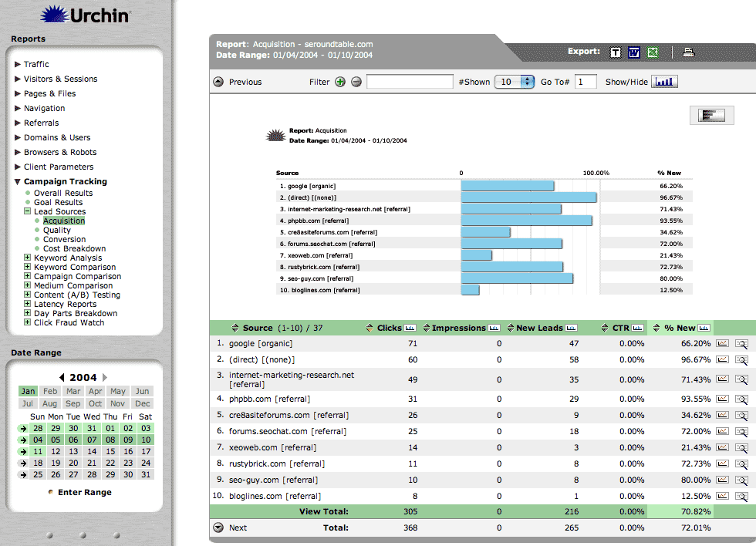756x546 pixels.
Task: Click the Urchin logo
Action: coord(85,15)
